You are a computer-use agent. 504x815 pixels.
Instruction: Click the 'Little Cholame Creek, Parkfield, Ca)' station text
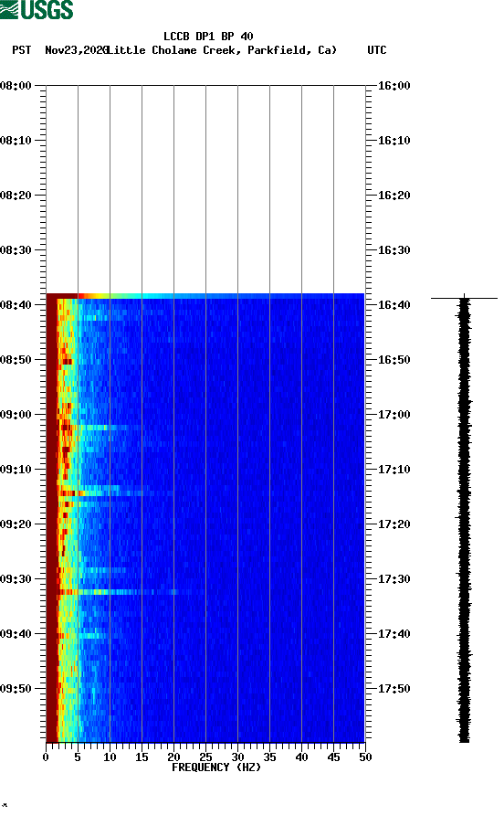click(x=222, y=50)
